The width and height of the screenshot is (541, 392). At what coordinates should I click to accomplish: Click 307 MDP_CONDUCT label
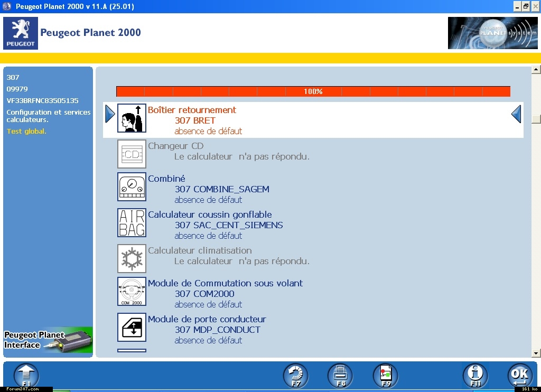click(x=217, y=330)
